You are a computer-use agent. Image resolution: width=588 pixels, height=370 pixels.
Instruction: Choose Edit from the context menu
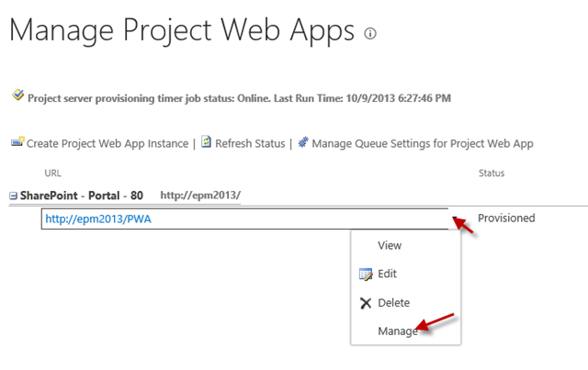387,274
